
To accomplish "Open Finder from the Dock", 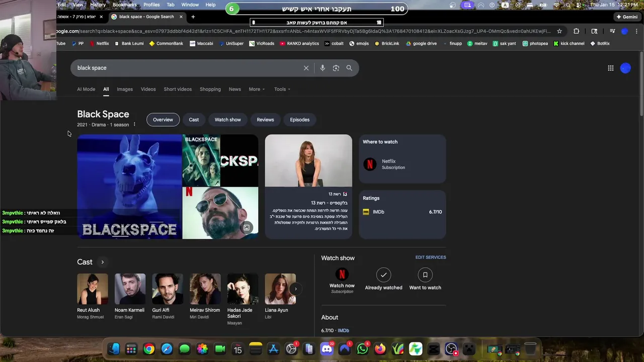I will click(114, 349).
